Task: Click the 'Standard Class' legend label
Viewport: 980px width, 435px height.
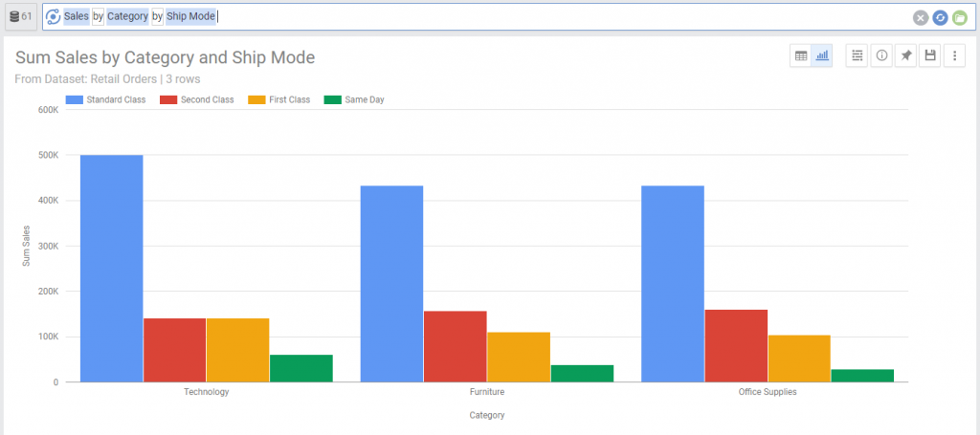Action: coord(116,99)
